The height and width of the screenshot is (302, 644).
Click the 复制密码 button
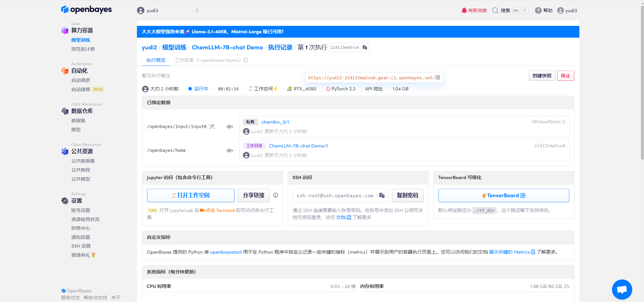click(407, 196)
